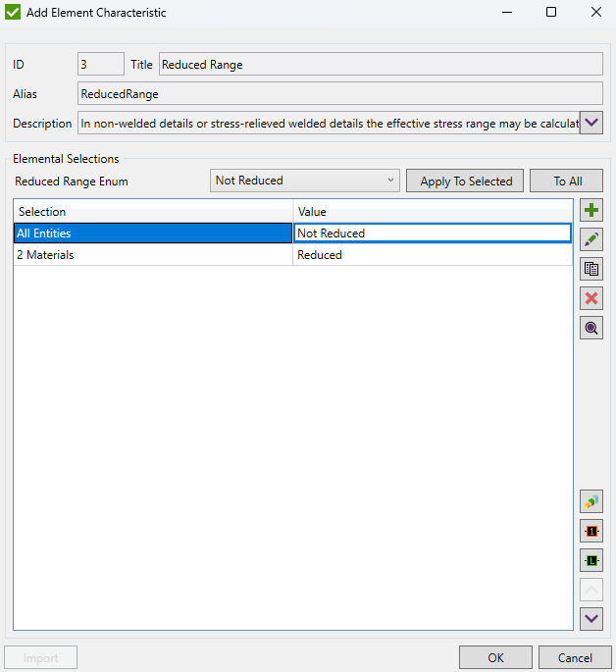616x672 pixels.
Task: Open the Reduced Range Enum dropdown
Action: click(x=305, y=181)
